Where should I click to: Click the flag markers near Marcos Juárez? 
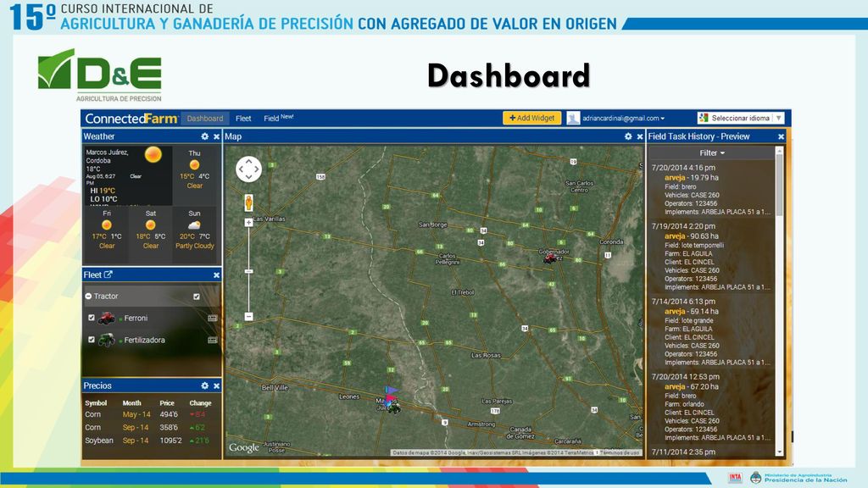[391, 393]
